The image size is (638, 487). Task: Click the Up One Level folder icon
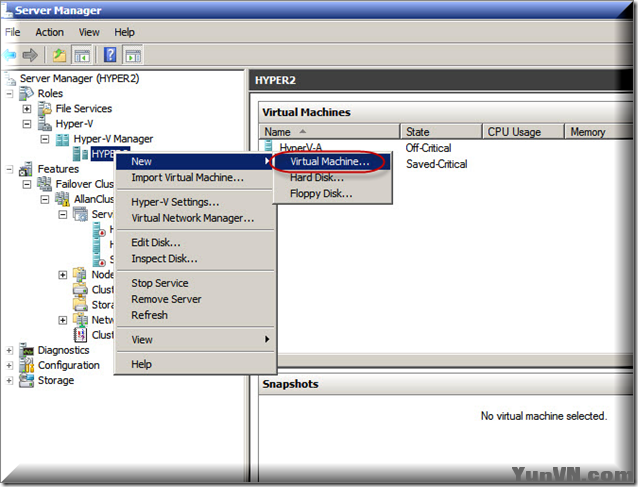(59, 55)
